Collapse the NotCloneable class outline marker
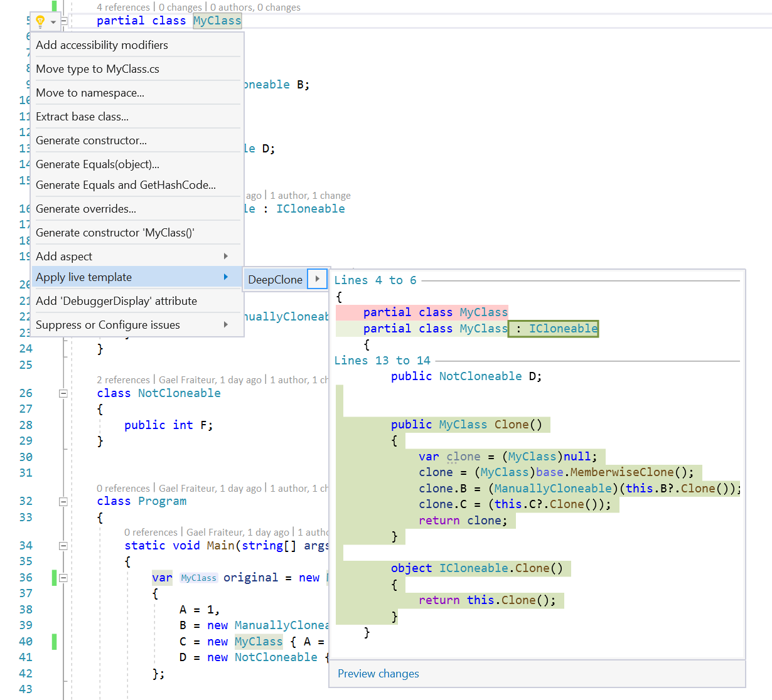This screenshot has width=772, height=700. (x=63, y=393)
